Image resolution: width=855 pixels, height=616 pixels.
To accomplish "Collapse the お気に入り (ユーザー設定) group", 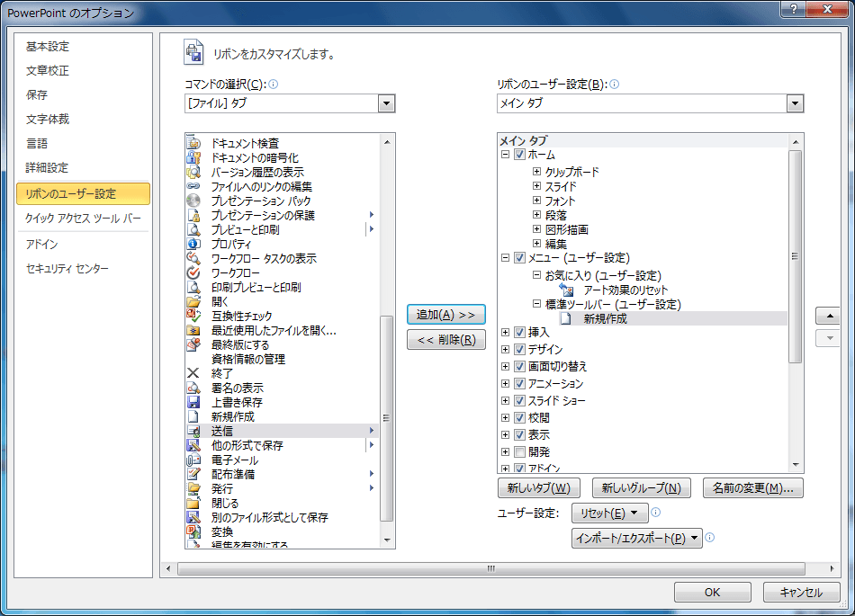I will pyautogui.click(x=536, y=275).
